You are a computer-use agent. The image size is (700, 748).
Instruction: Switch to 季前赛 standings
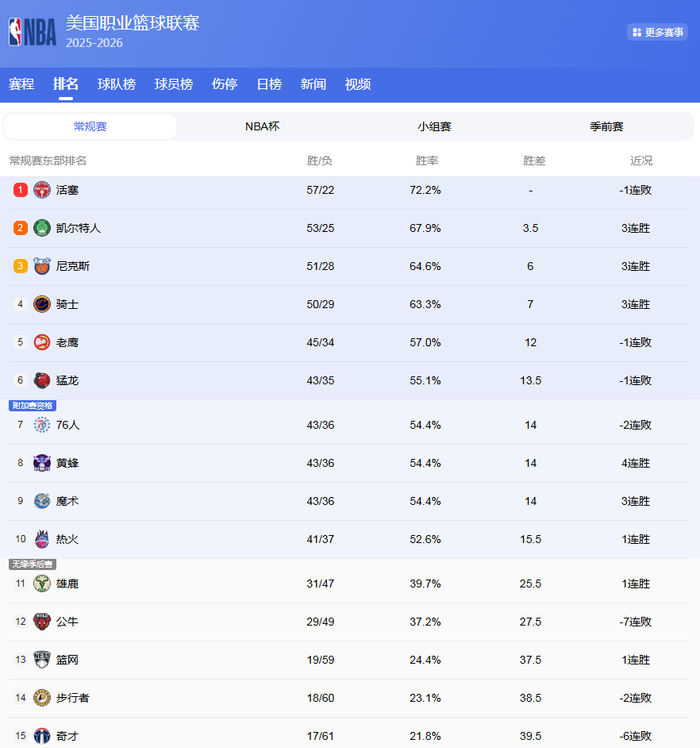606,126
